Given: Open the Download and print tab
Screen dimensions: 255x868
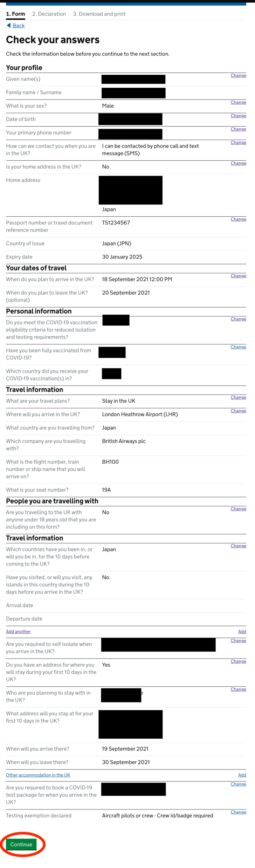Looking at the screenshot, I should point(99,14).
